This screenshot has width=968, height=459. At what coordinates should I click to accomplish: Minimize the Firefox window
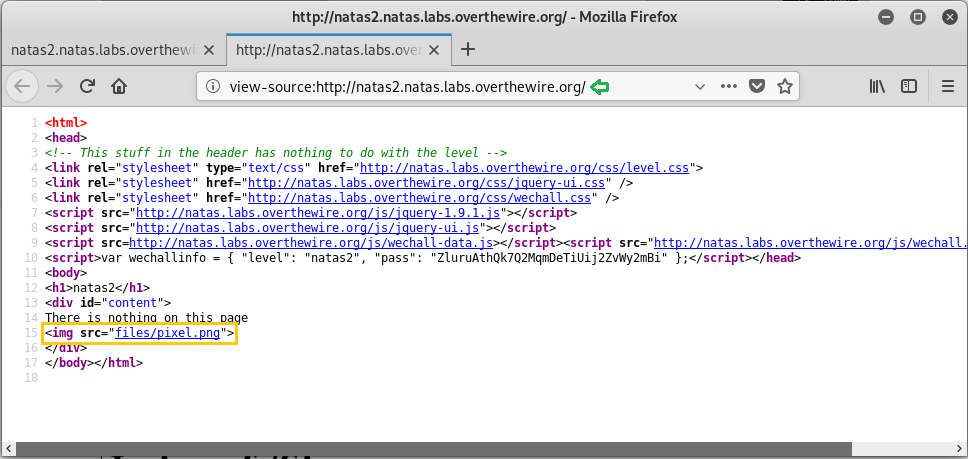pos(887,17)
